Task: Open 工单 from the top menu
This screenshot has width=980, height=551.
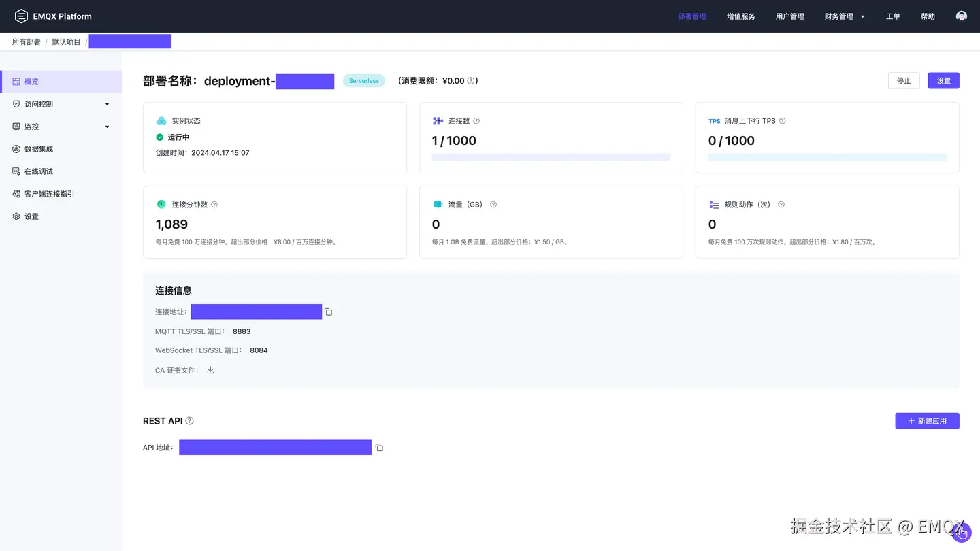Action: point(893,16)
